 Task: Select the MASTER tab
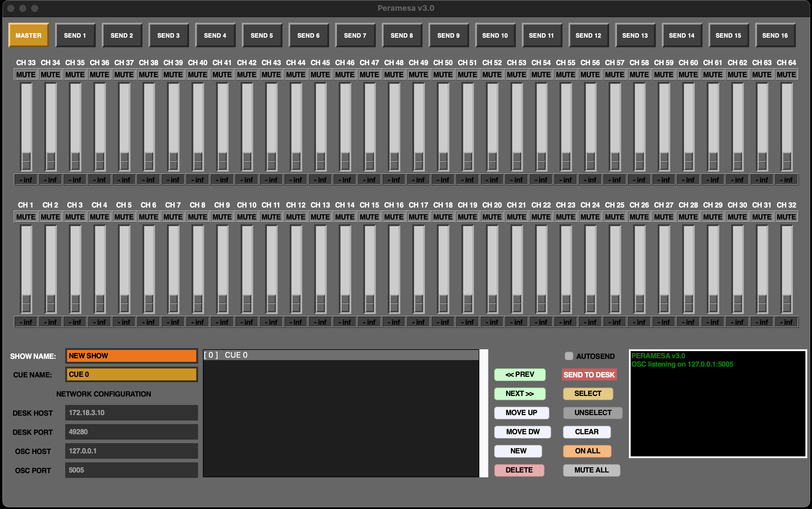point(28,35)
